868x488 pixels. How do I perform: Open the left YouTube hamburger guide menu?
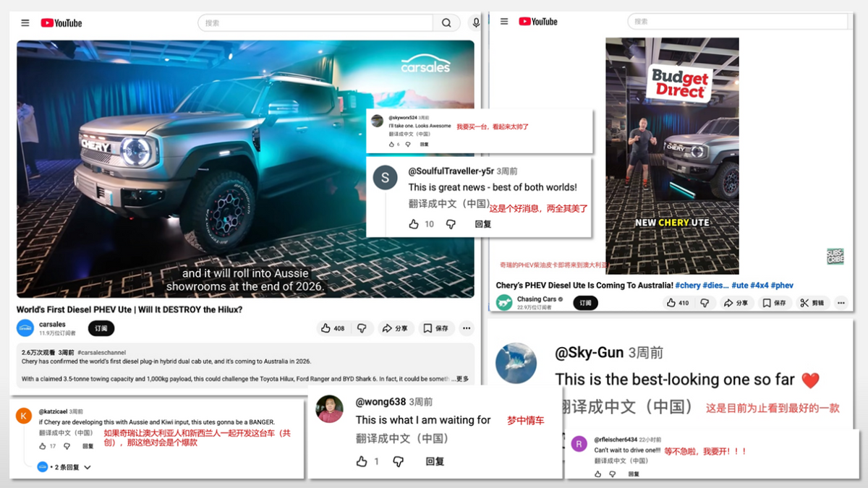click(25, 23)
